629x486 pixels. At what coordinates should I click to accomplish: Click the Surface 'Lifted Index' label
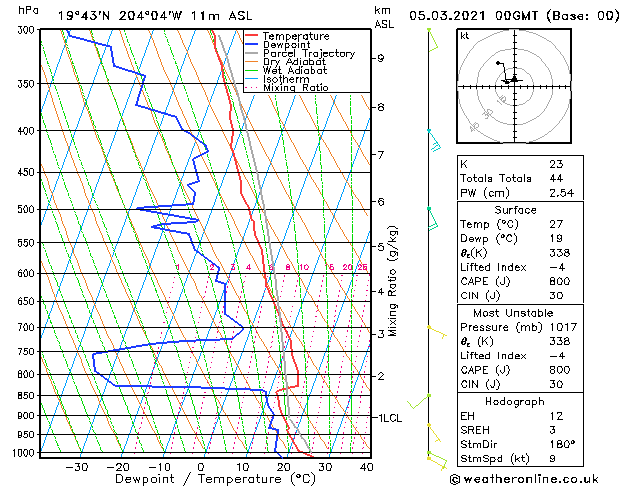[493, 267]
